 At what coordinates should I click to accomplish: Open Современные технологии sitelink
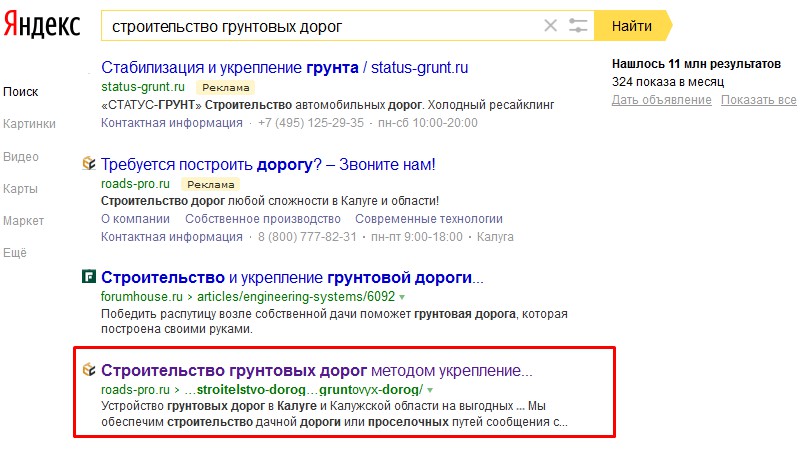(x=429, y=219)
